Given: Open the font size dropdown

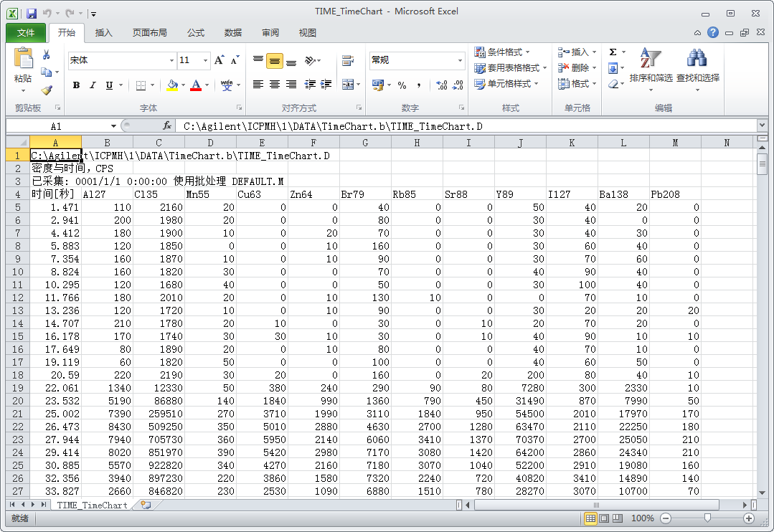Looking at the screenshot, I should 205,60.
